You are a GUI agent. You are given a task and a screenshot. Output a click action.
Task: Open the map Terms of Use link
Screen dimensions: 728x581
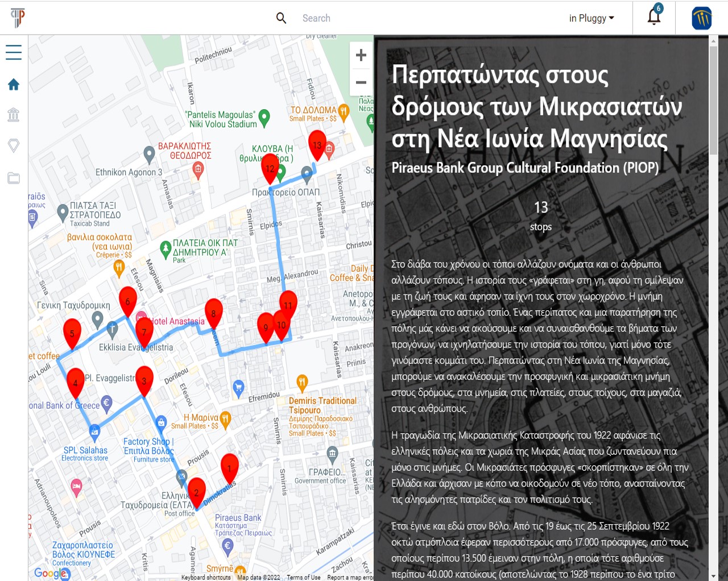coord(303,577)
